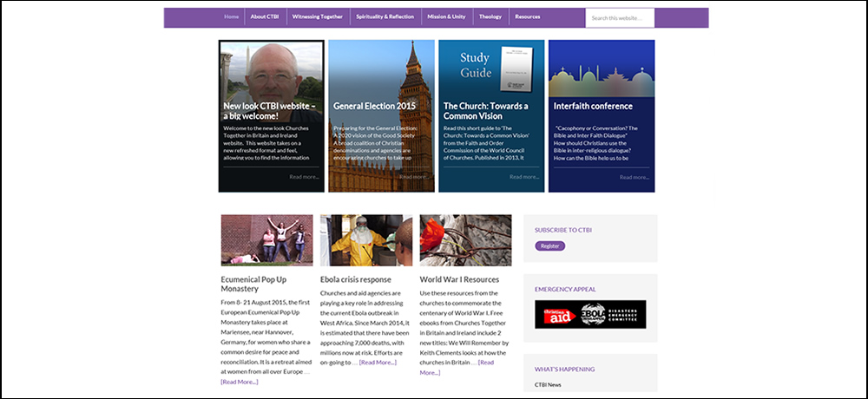Open the Ebola crisis response title

pyautogui.click(x=355, y=279)
